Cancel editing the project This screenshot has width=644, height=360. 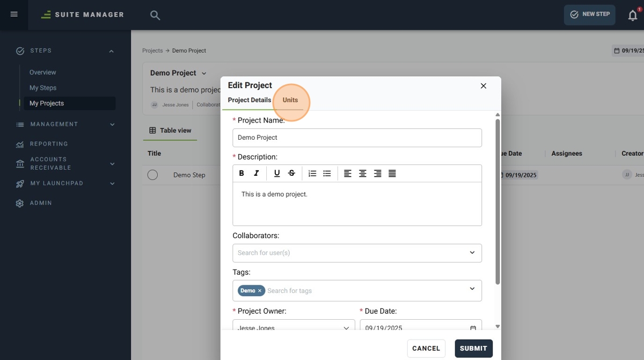click(426, 348)
